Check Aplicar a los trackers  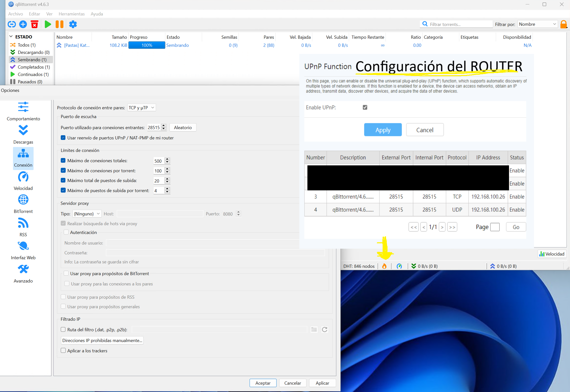click(x=63, y=351)
